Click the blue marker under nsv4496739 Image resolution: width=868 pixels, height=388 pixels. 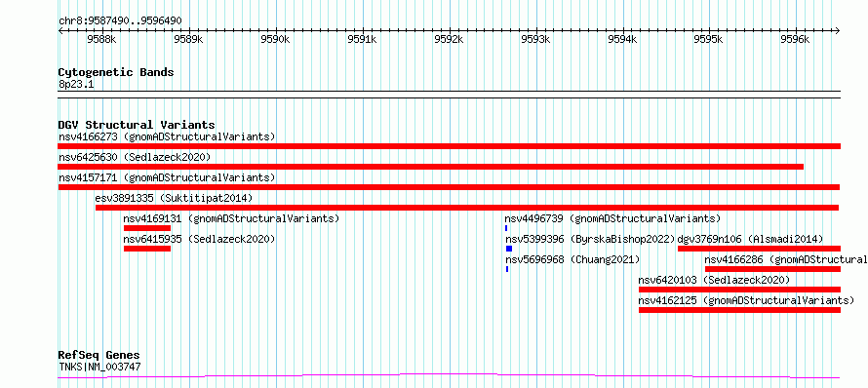(x=506, y=228)
